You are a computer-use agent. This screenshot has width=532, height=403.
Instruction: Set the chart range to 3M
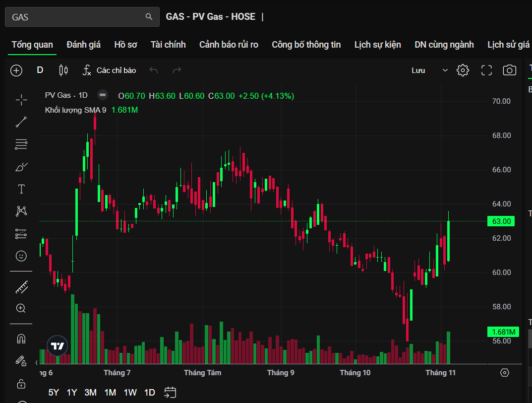click(90, 393)
